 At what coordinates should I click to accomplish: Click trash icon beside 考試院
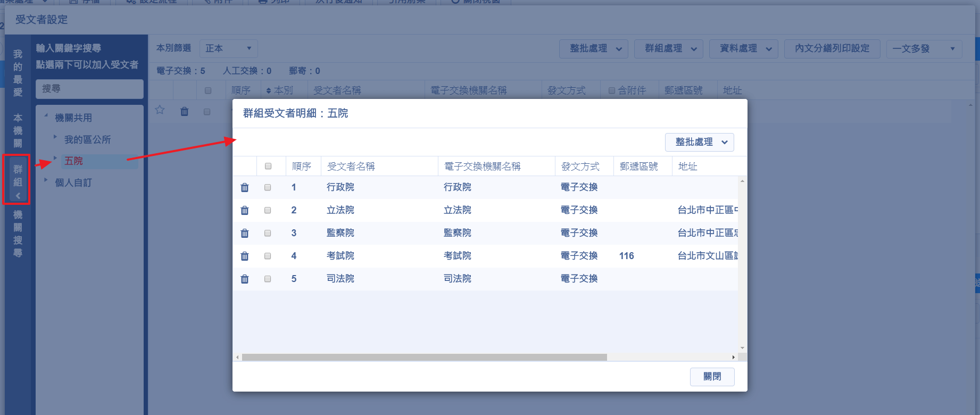[x=245, y=256]
